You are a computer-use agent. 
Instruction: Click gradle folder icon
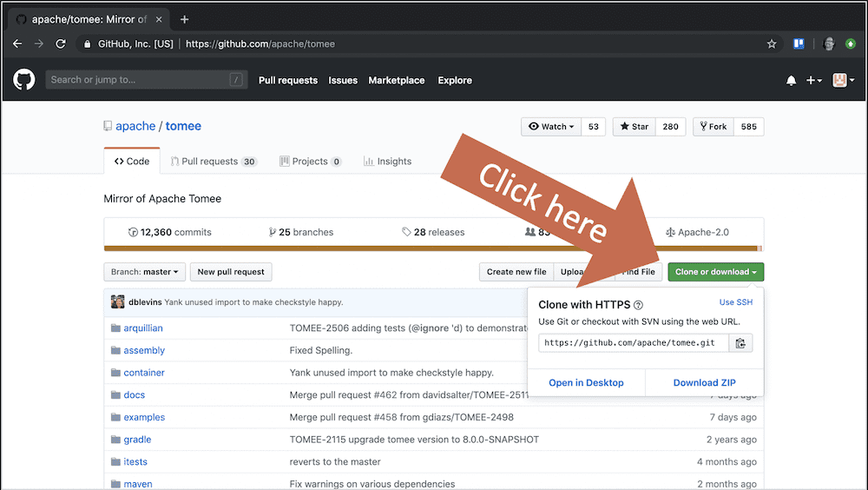coord(115,440)
